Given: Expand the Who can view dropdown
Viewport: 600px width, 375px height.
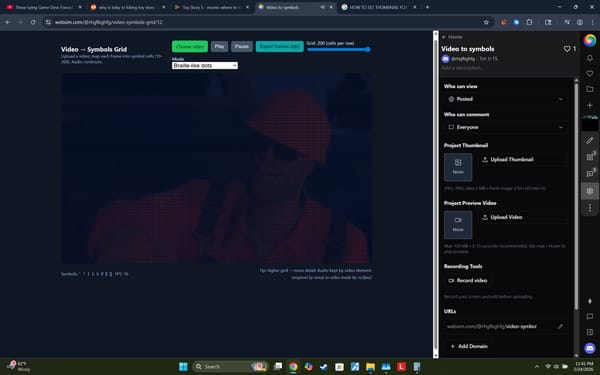Looking at the screenshot, I should (505, 99).
